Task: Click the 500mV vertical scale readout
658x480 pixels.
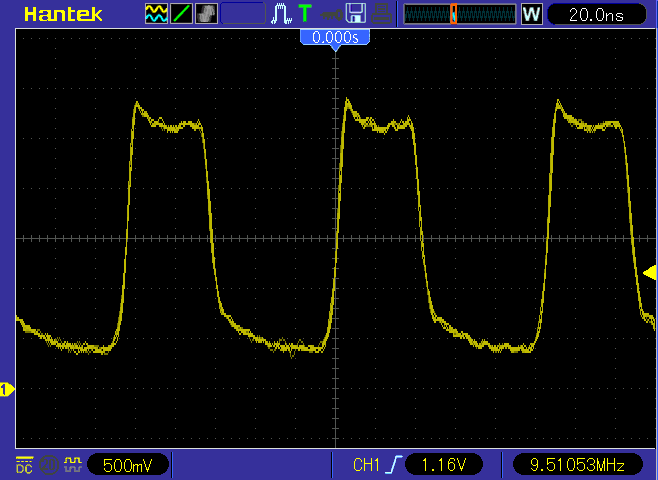Action: pos(128,465)
